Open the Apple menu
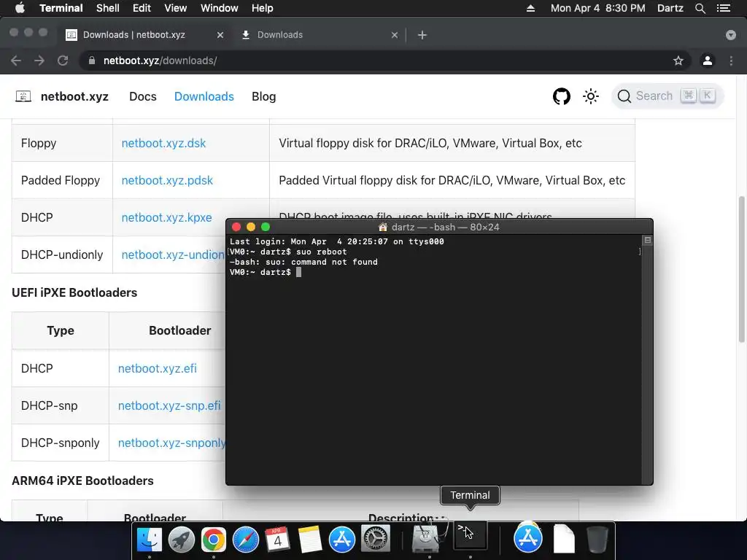 pos(20,8)
